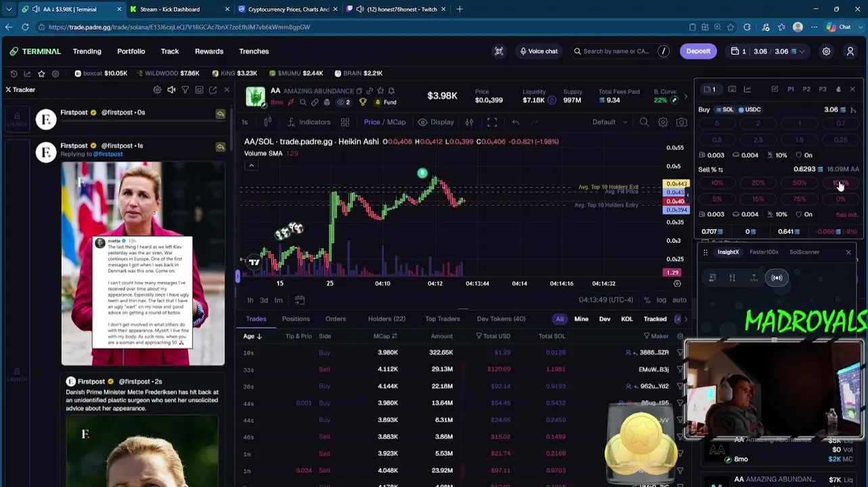Filter the Total USD column

point(479,336)
